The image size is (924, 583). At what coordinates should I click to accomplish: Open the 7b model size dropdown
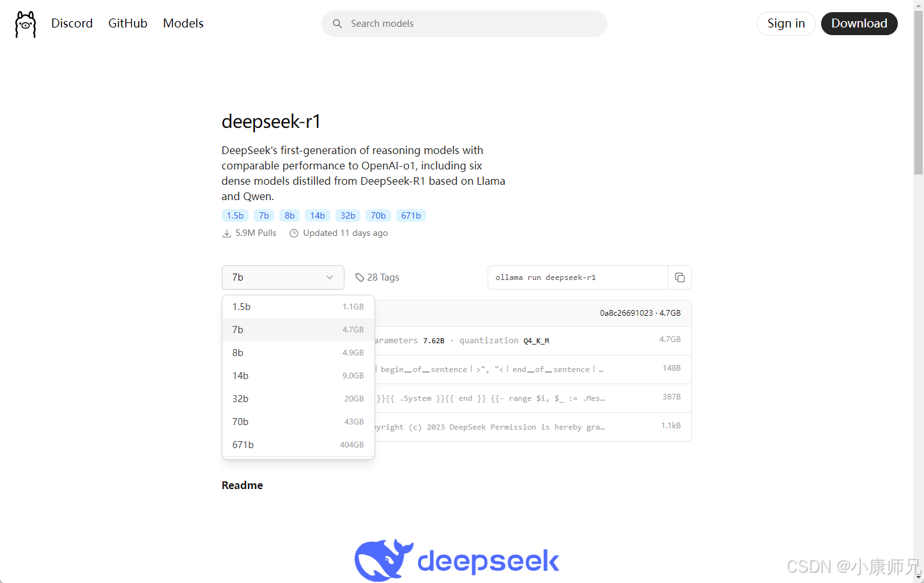[x=283, y=277]
